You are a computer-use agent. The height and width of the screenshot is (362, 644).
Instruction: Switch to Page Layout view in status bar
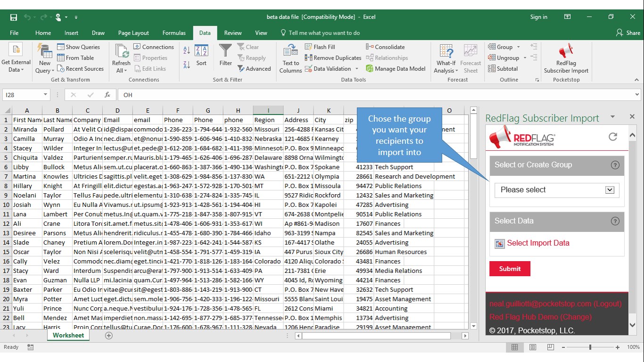click(x=533, y=347)
